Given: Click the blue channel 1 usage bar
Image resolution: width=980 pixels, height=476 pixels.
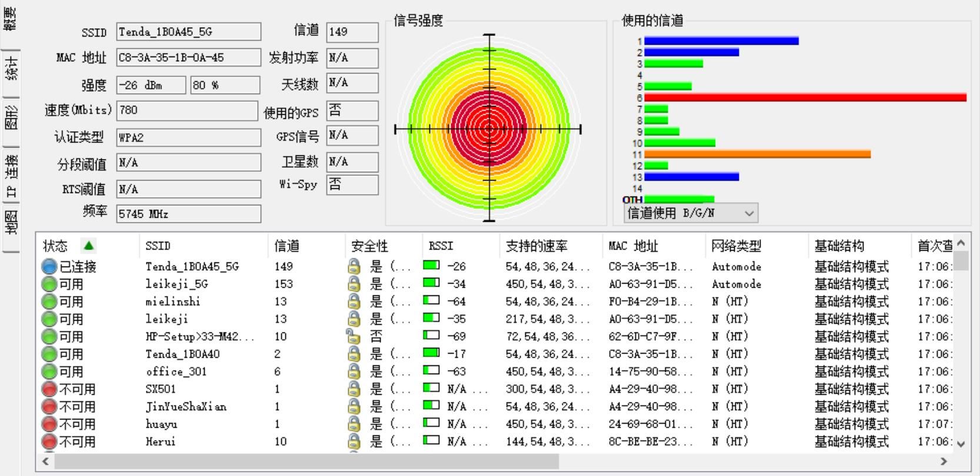Looking at the screenshot, I should [722, 41].
